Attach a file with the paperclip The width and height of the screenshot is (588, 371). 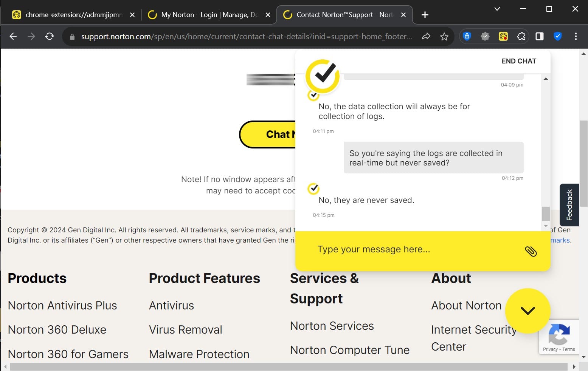(x=531, y=251)
